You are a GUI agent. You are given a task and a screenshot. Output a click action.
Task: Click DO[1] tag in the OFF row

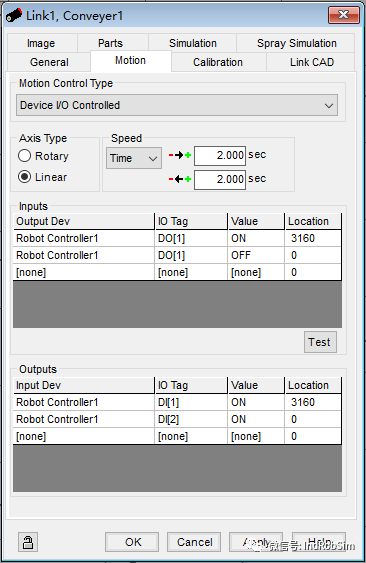(x=191, y=255)
